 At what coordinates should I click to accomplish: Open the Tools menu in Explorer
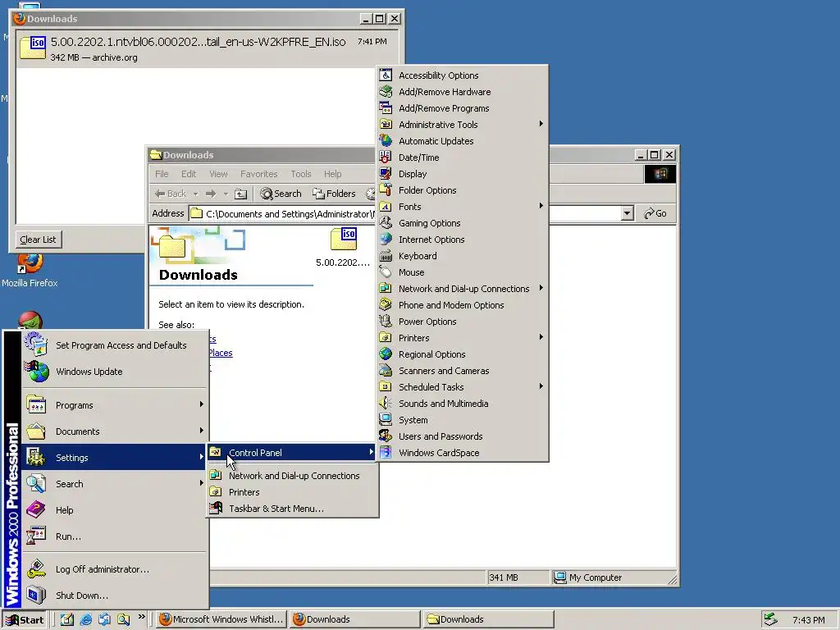click(x=300, y=174)
